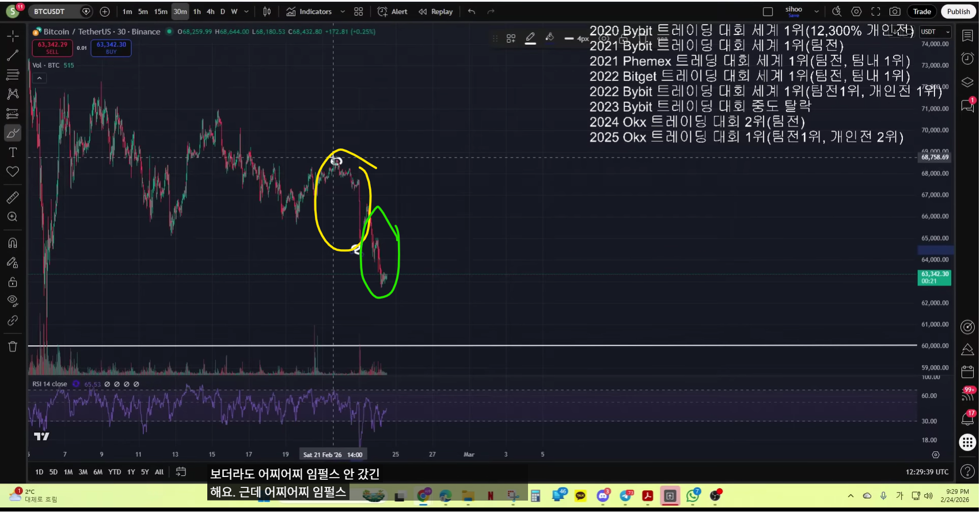
Task: Select the 1m timeframe
Action: coord(127,12)
